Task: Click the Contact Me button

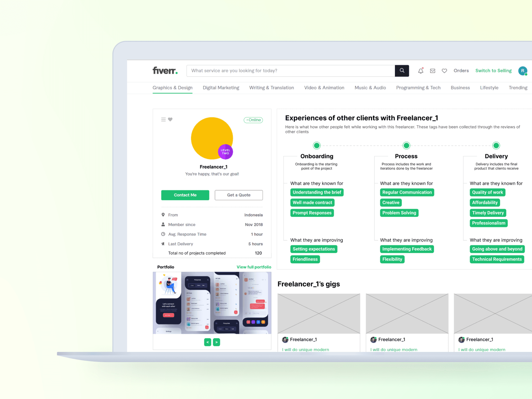Action: click(x=185, y=195)
